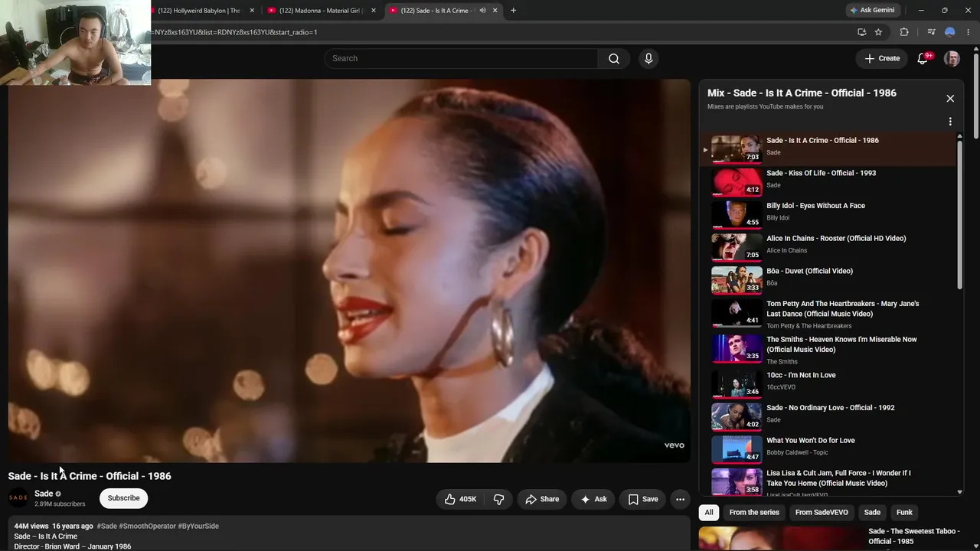Click the Sade channel avatar logo

pyautogui.click(x=18, y=498)
